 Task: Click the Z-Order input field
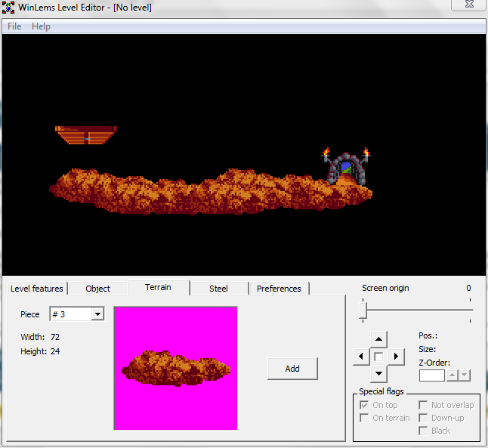pyautogui.click(x=431, y=375)
